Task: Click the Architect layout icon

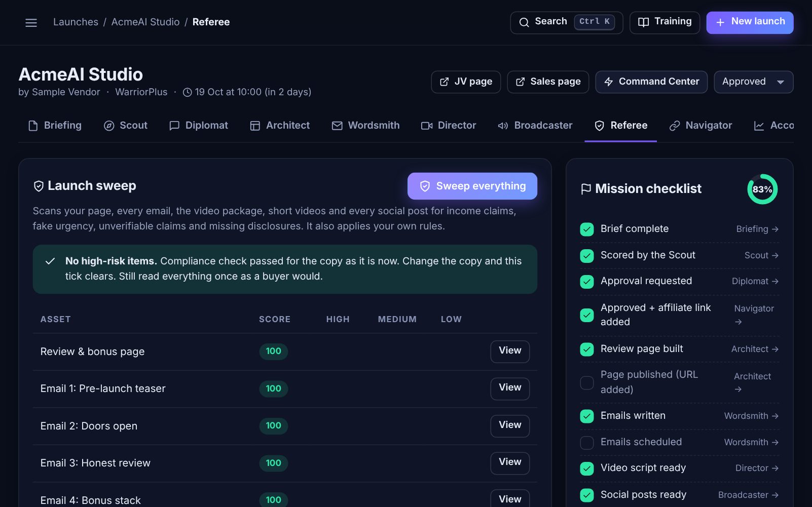Action: coord(255,126)
